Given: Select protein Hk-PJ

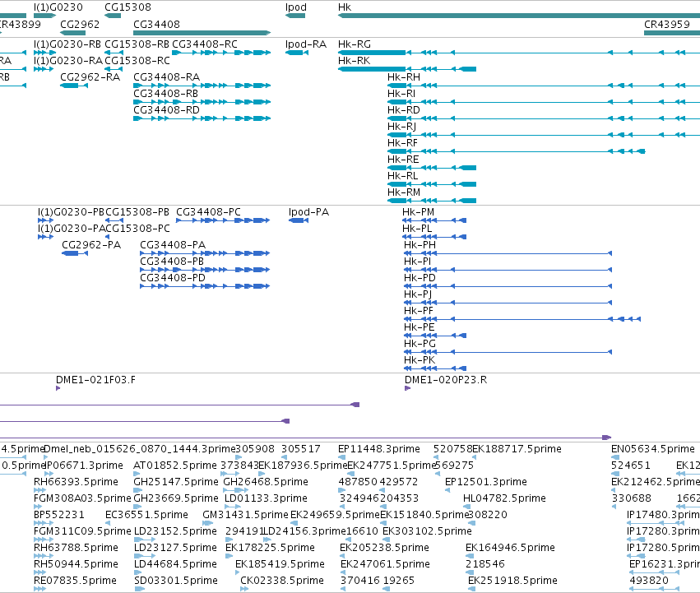Looking at the screenshot, I should 418,294.
